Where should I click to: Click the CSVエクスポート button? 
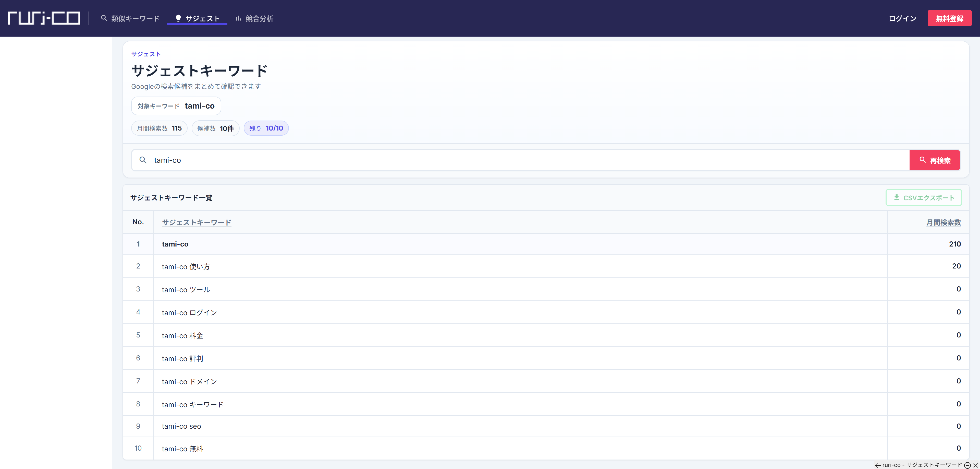click(x=924, y=197)
